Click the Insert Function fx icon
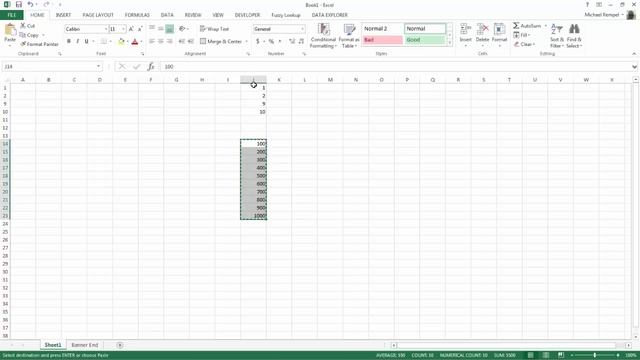The height and width of the screenshot is (360, 640). [151, 67]
